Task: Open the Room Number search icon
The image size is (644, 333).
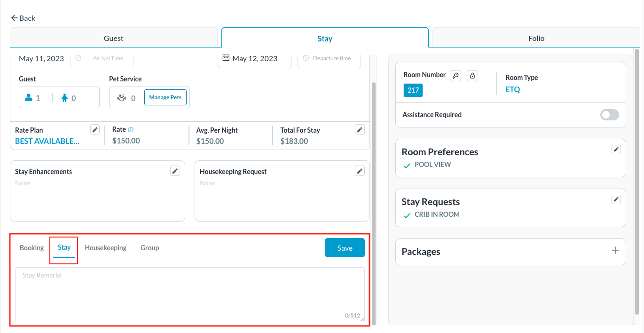Action: [455, 75]
